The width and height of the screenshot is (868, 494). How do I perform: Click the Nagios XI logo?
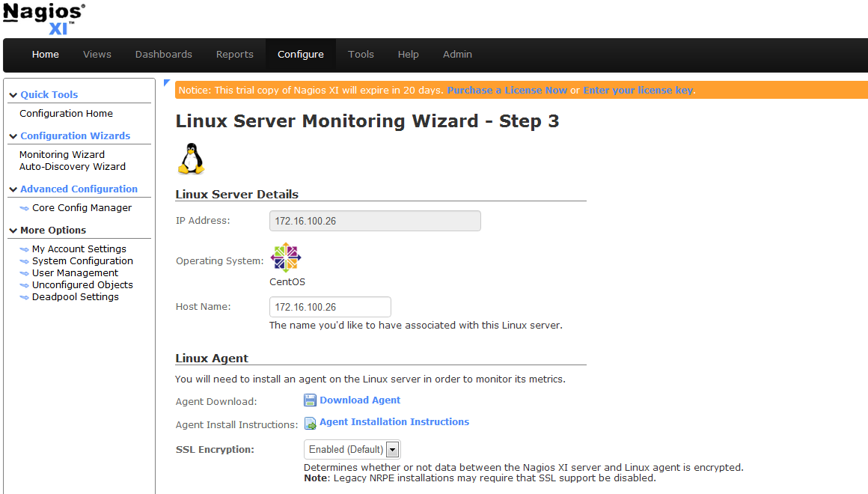pos(44,19)
